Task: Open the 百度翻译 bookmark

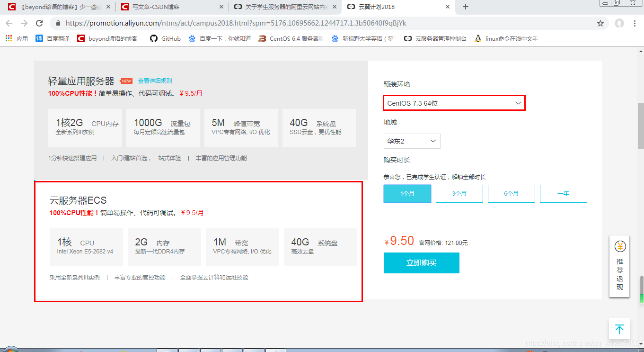Action: (53, 38)
